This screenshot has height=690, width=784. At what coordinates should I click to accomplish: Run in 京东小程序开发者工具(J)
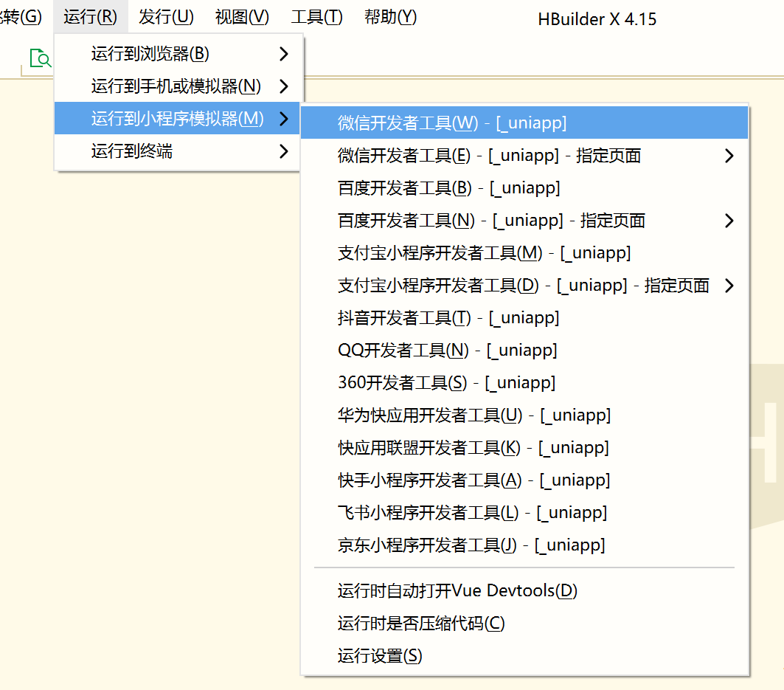(524, 545)
